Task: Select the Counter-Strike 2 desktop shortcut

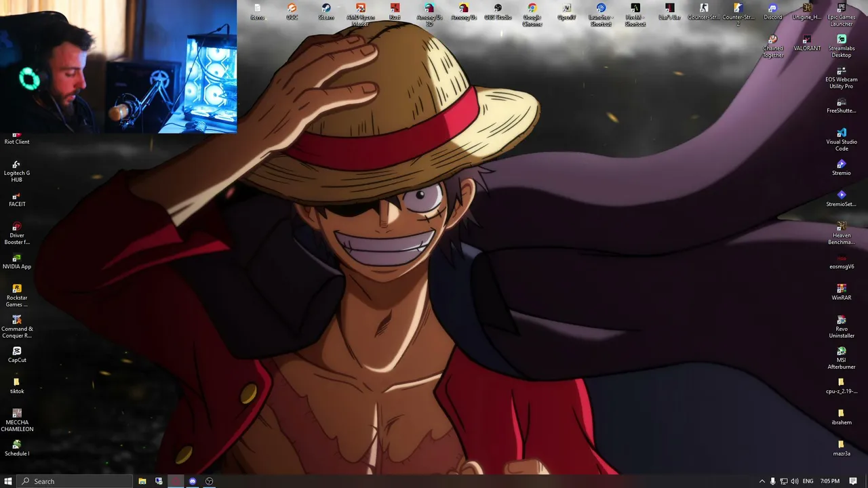Action: tap(738, 15)
